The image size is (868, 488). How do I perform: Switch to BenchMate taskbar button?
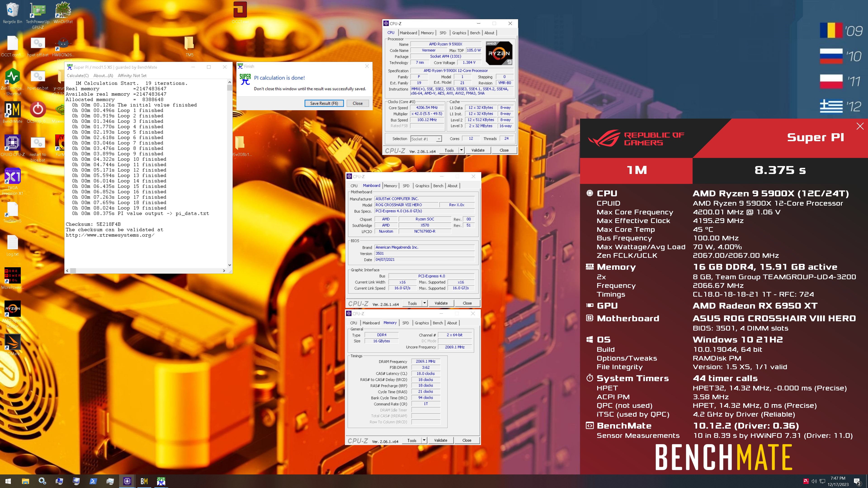click(144, 481)
